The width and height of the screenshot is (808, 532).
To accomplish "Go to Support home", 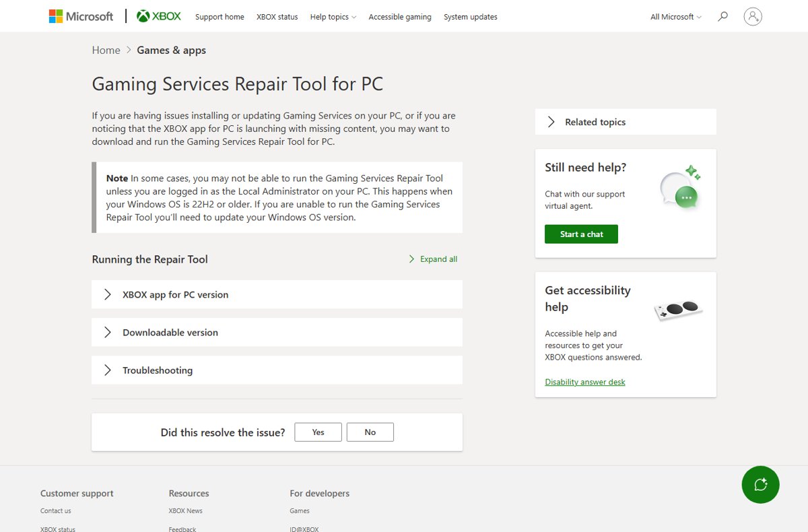I will pos(220,17).
